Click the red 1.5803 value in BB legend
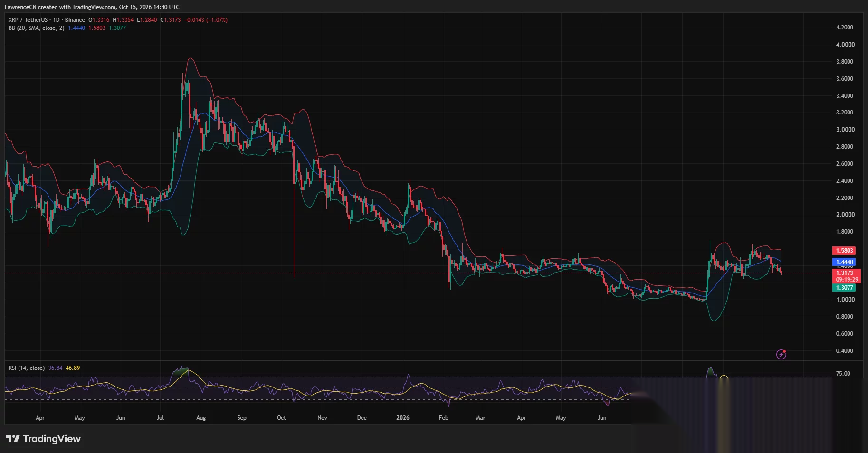The width and height of the screenshot is (868, 453). [97, 28]
